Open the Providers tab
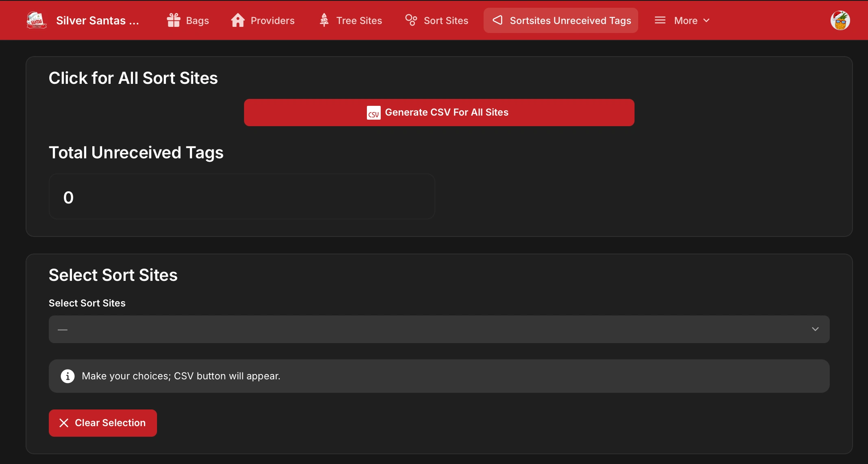Image resolution: width=868 pixels, height=464 pixels. [x=273, y=20]
